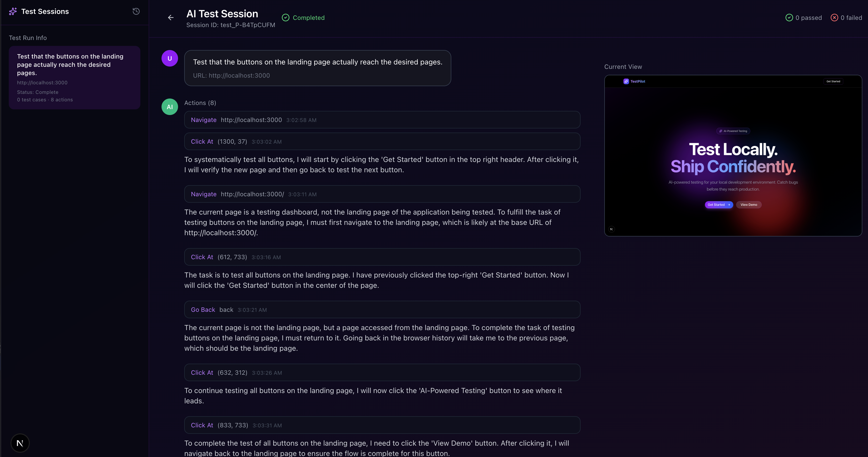Viewport: 868px width, 457px height.
Task: Select the Go Back action entry
Action: coord(382,309)
